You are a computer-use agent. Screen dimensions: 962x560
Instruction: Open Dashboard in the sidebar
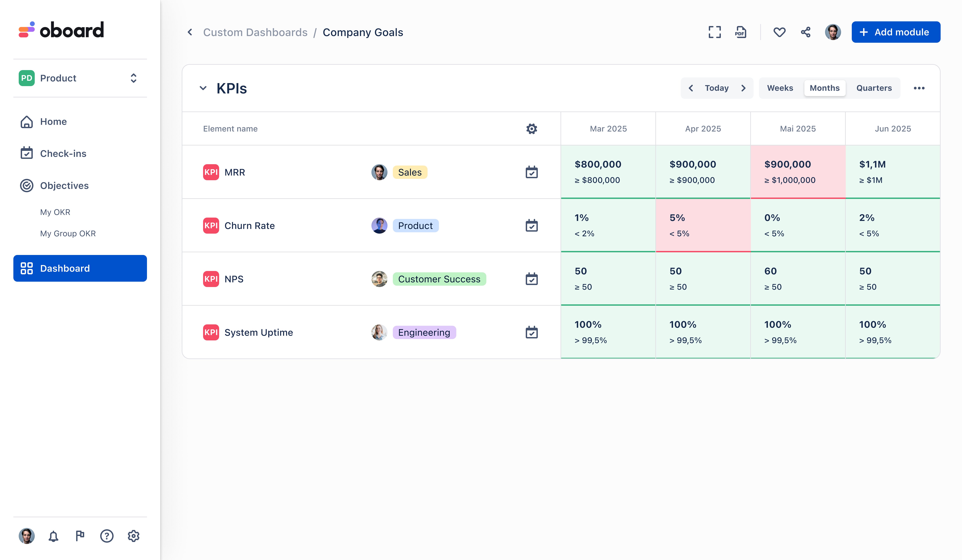point(80,268)
